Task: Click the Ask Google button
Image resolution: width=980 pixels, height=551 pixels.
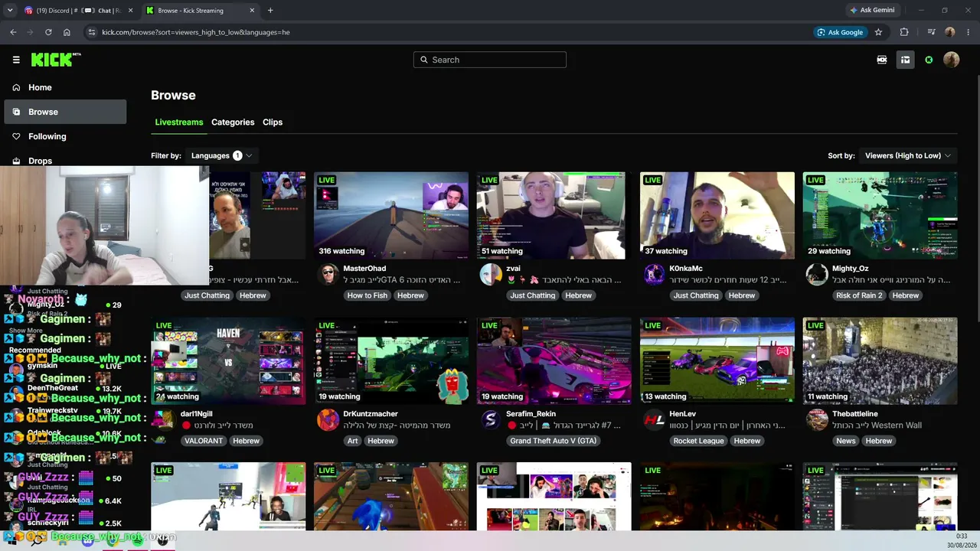Action: coord(841,32)
